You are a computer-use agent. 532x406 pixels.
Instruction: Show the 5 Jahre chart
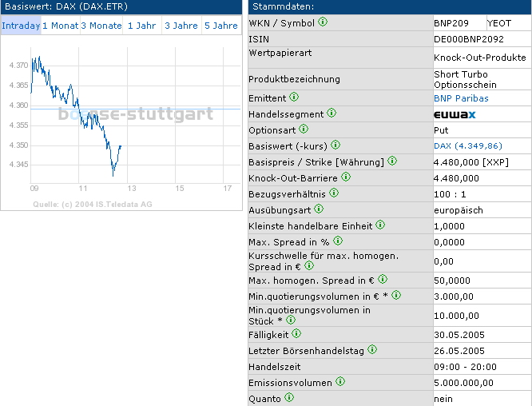pos(221,26)
